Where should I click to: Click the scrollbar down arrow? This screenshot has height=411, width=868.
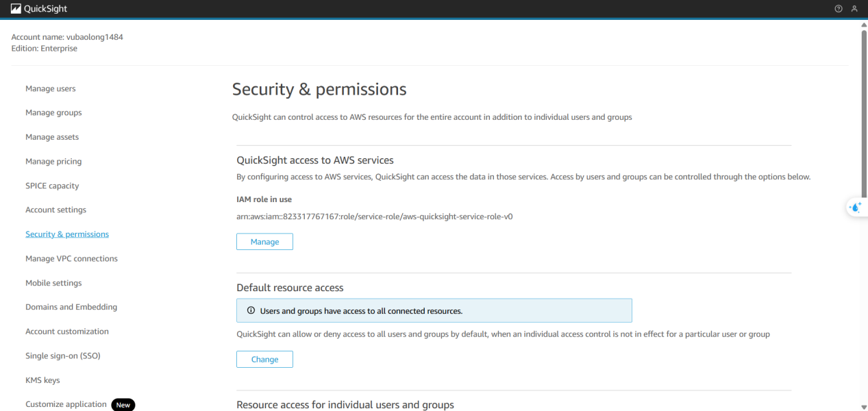(x=863, y=406)
